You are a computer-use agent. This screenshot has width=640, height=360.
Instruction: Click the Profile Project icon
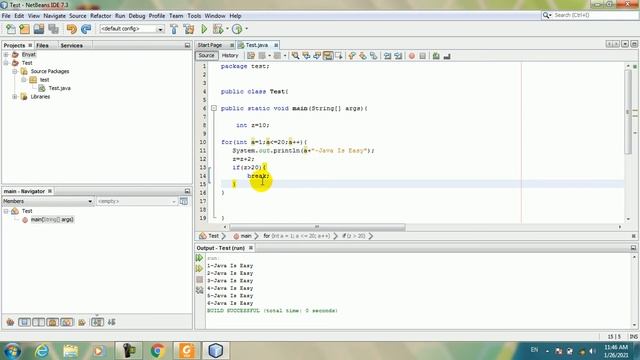[237, 29]
